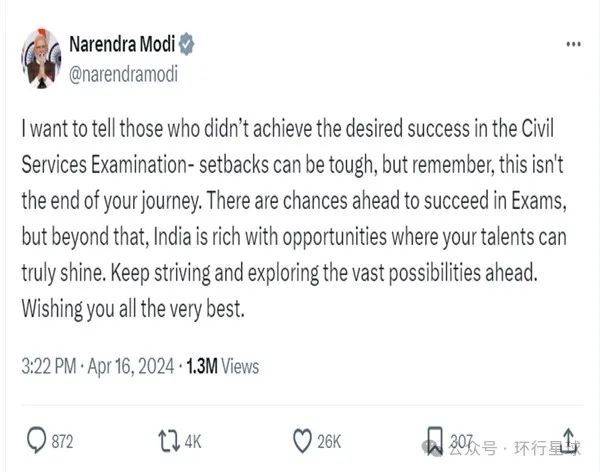Image resolution: width=600 pixels, height=472 pixels.
Task: Click the Narendra Modi display name
Action: point(122,45)
